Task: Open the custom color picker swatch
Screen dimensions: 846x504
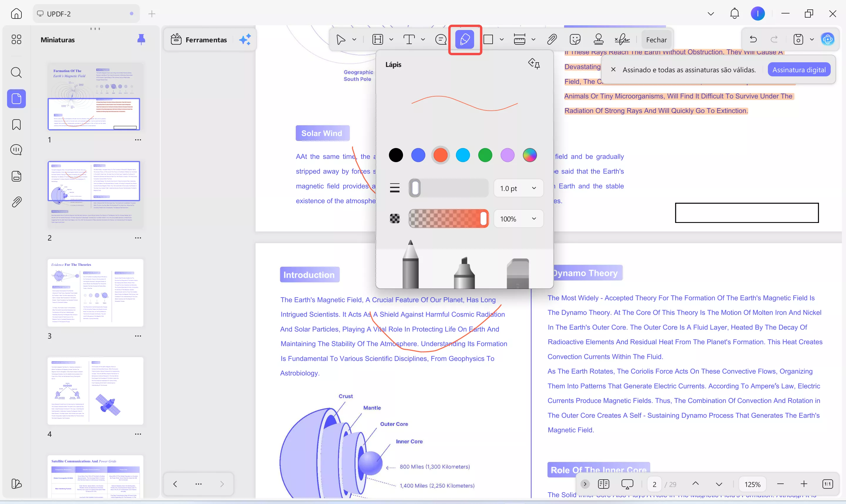Action: pyautogui.click(x=530, y=155)
